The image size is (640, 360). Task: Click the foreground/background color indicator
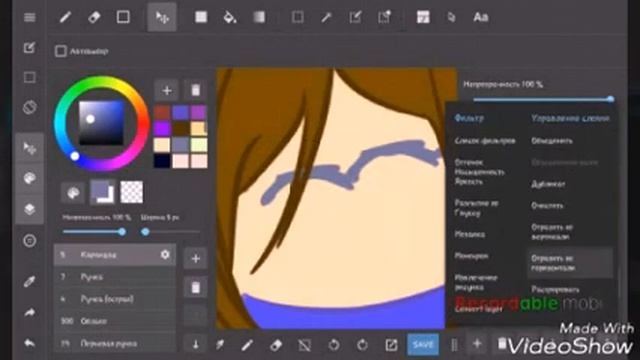point(102,192)
